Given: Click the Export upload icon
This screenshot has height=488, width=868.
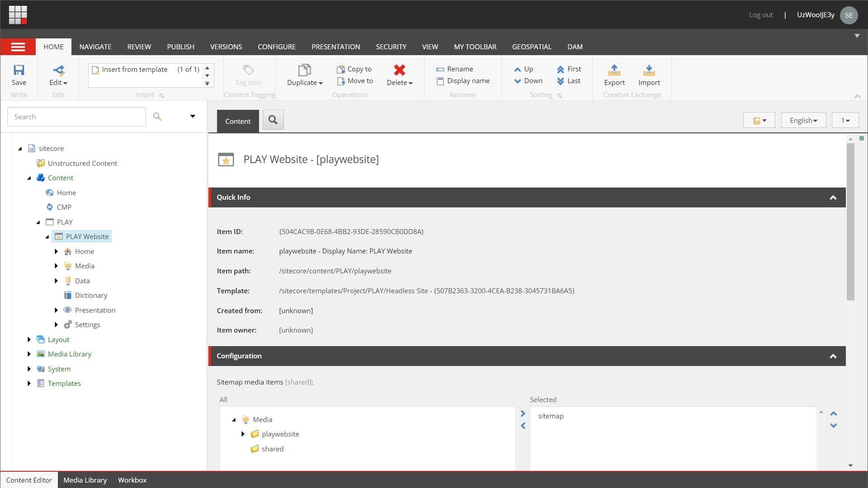Looking at the screenshot, I should (x=614, y=70).
